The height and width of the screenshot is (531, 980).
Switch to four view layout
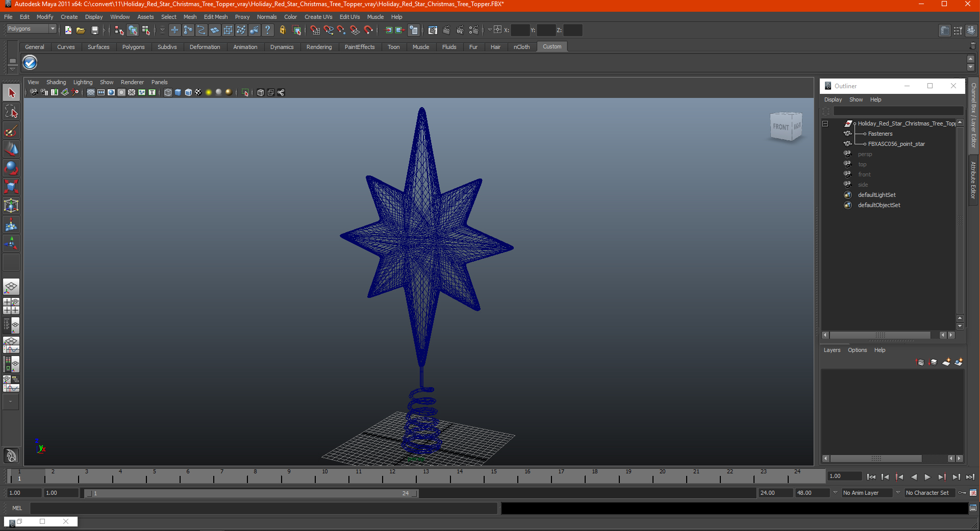coord(11,306)
